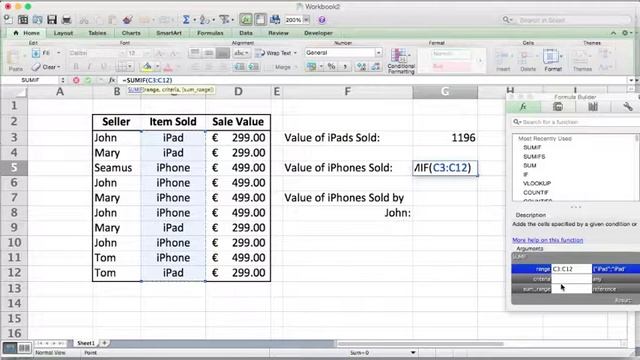Switch to the Data ribbon tab
The height and width of the screenshot is (360, 640).
click(246, 33)
